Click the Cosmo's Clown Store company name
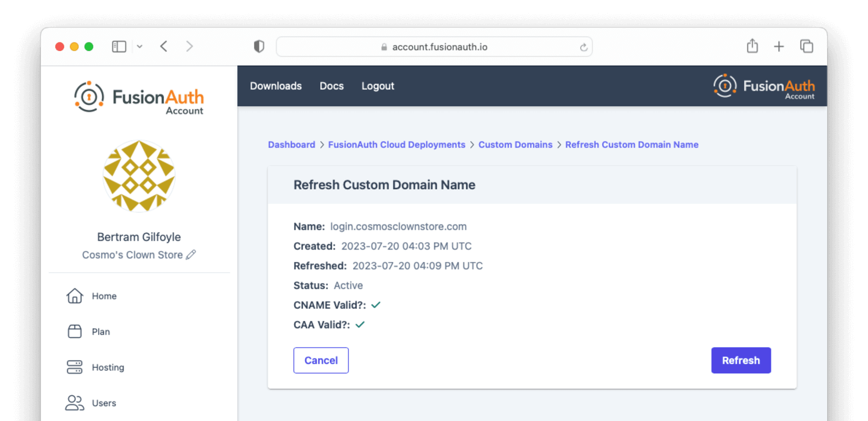This screenshot has width=868, height=421. click(x=132, y=254)
